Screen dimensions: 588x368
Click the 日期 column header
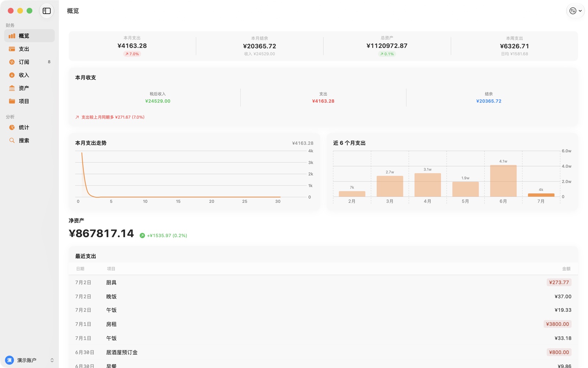[x=80, y=269]
